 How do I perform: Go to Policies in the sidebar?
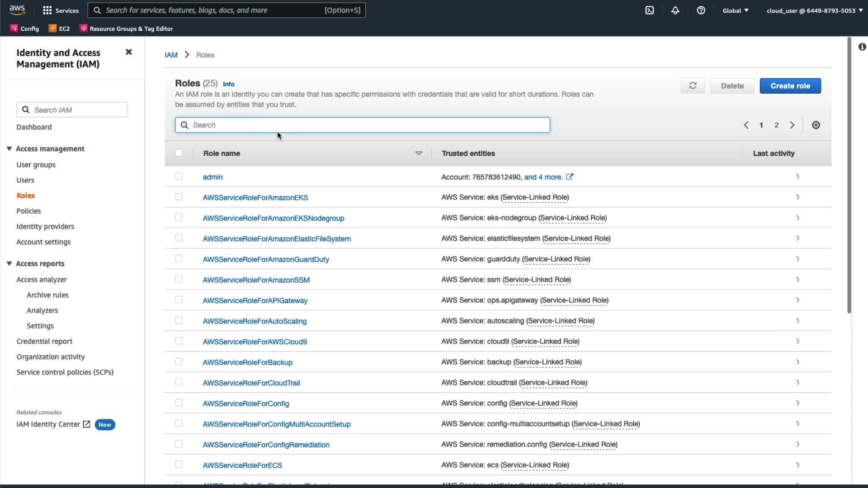click(28, 211)
